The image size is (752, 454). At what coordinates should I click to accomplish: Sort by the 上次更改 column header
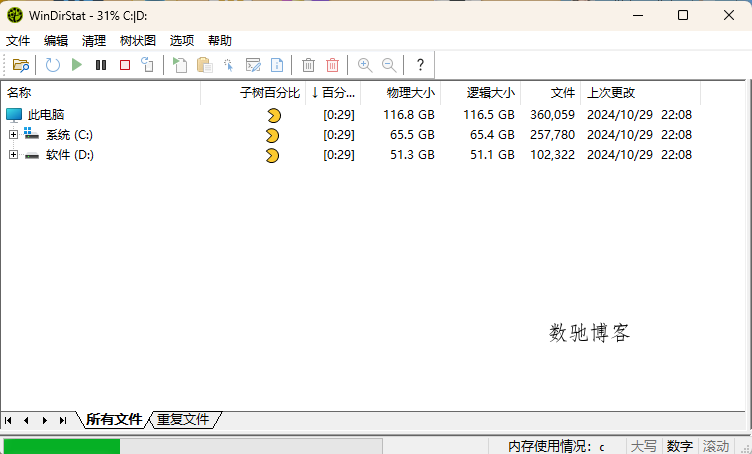(x=640, y=93)
